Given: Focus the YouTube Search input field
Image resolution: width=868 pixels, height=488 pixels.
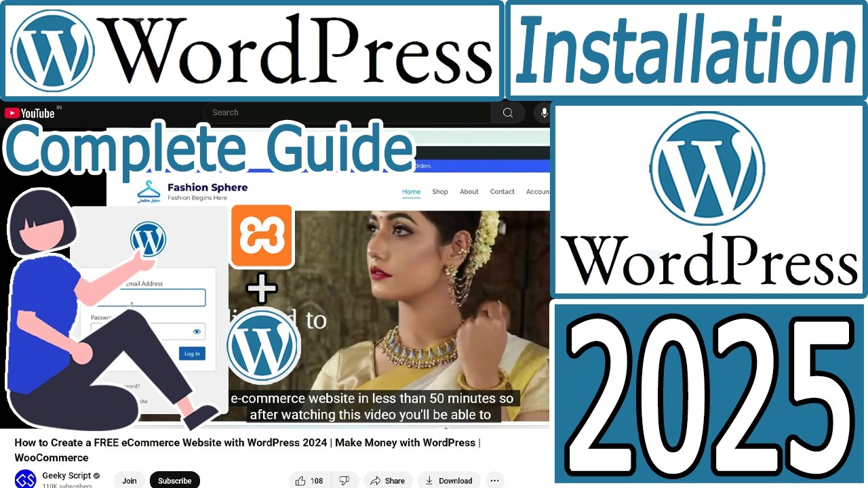Looking at the screenshot, I should pyautogui.click(x=348, y=113).
